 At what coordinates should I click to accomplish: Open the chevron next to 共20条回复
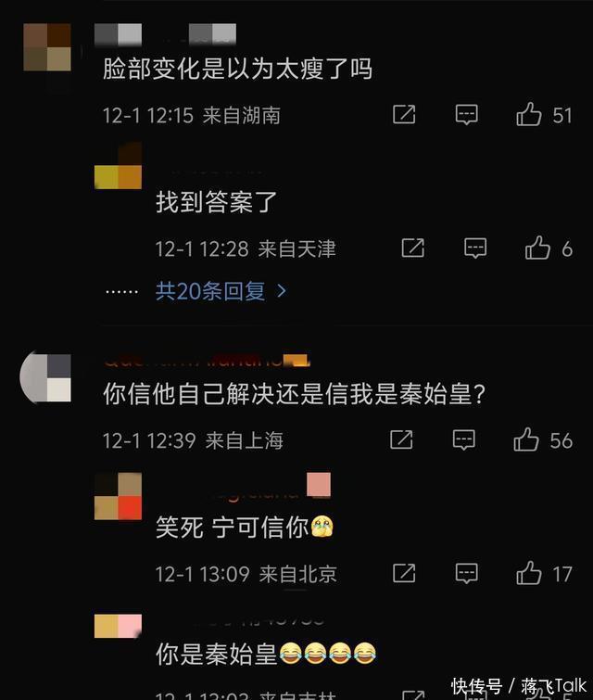(282, 291)
